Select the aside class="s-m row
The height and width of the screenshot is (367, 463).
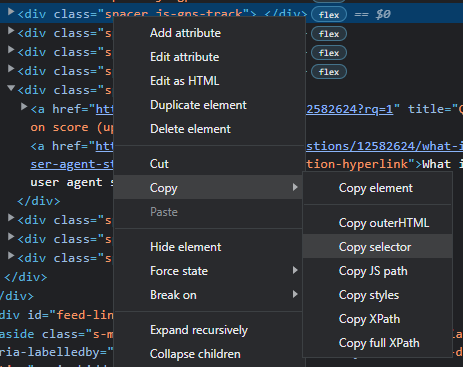(57, 334)
